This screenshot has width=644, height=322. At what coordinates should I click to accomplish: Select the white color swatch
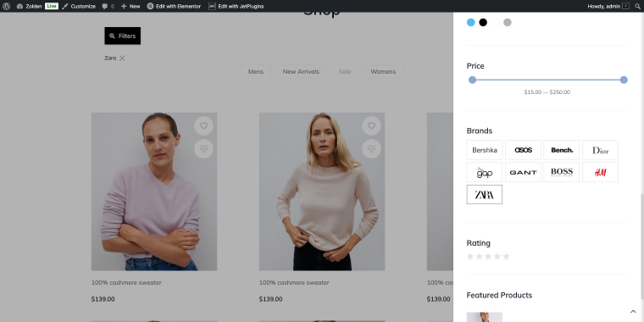click(x=496, y=23)
